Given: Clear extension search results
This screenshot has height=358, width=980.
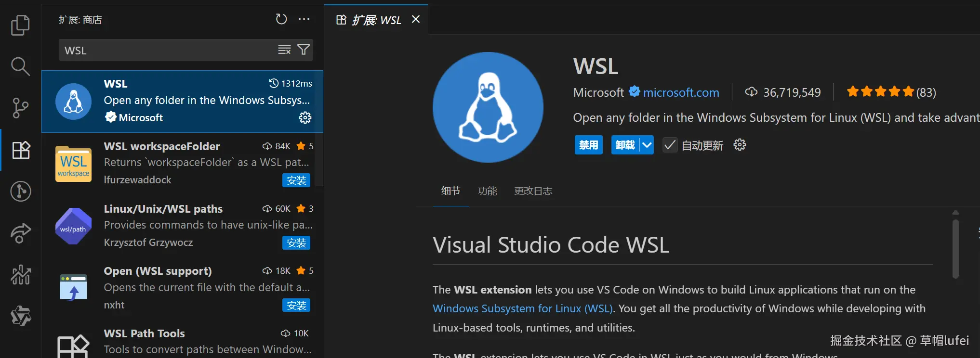Looking at the screenshot, I should 284,50.
